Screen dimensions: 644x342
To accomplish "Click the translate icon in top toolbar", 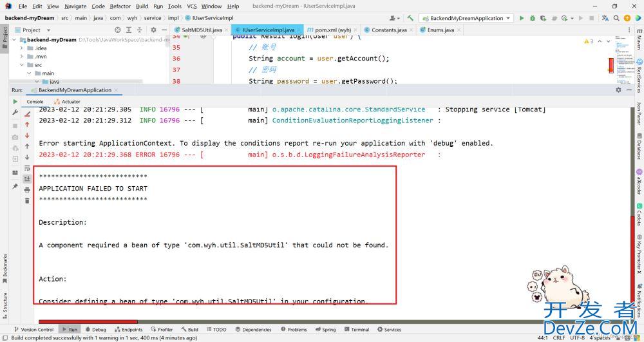I will click(x=605, y=18).
